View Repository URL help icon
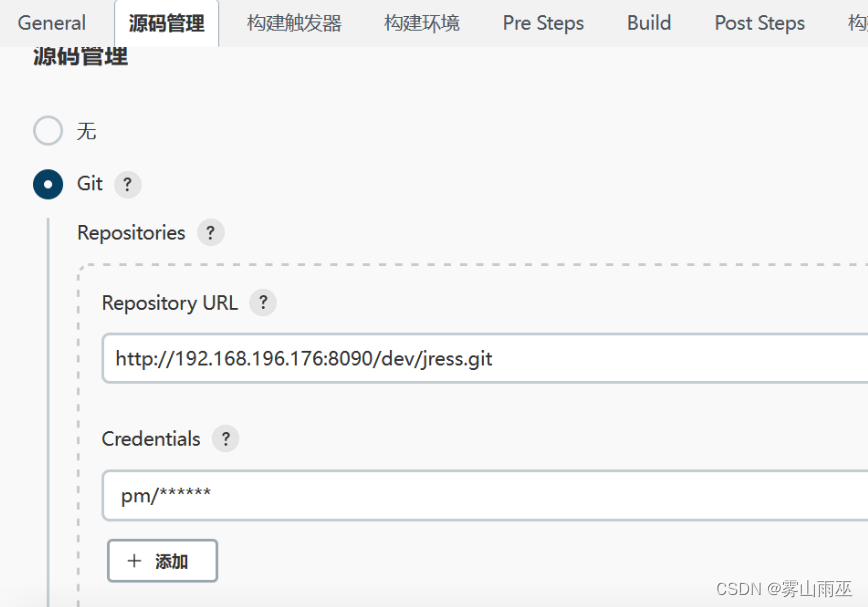This screenshot has width=868, height=607. (262, 302)
